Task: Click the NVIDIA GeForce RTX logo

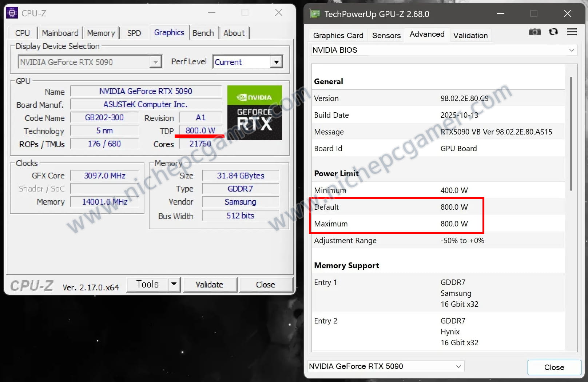Action: tap(254, 112)
